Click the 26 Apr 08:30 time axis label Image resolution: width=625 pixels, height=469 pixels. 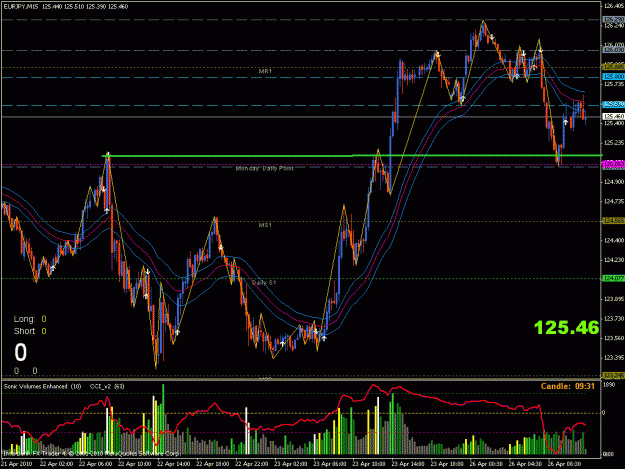pyautogui.click(x=564, y=464)
